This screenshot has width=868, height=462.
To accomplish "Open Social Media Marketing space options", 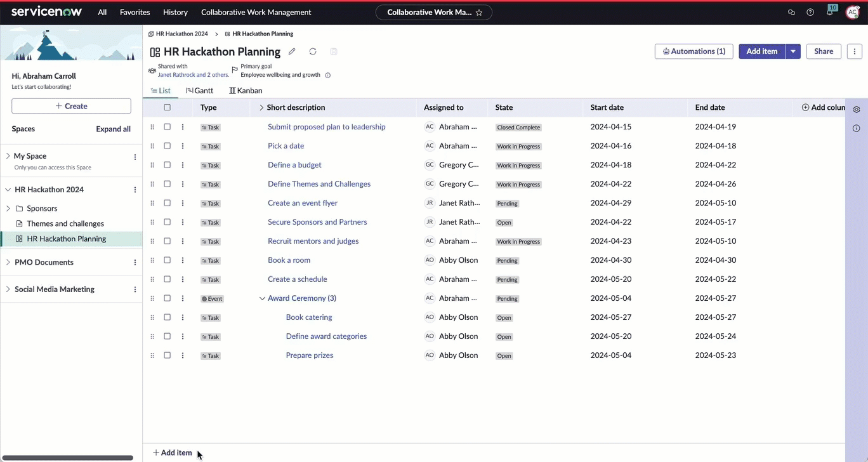I will 135,289.
